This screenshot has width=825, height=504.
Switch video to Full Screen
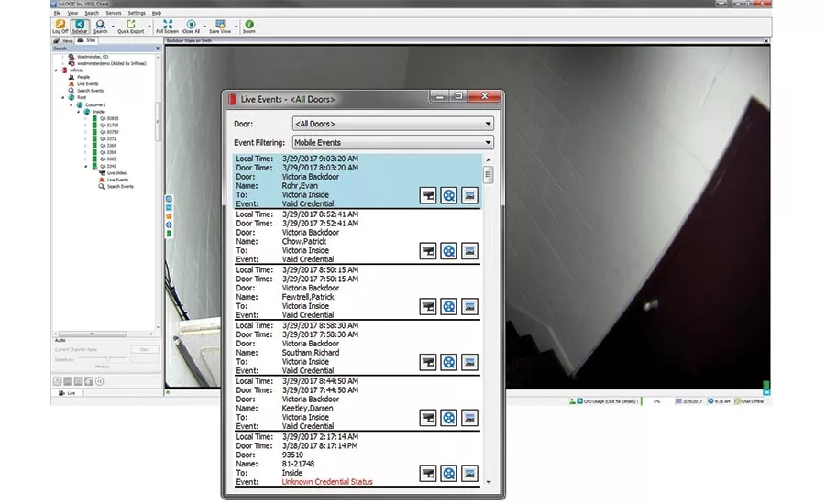(x=167, y=26)
